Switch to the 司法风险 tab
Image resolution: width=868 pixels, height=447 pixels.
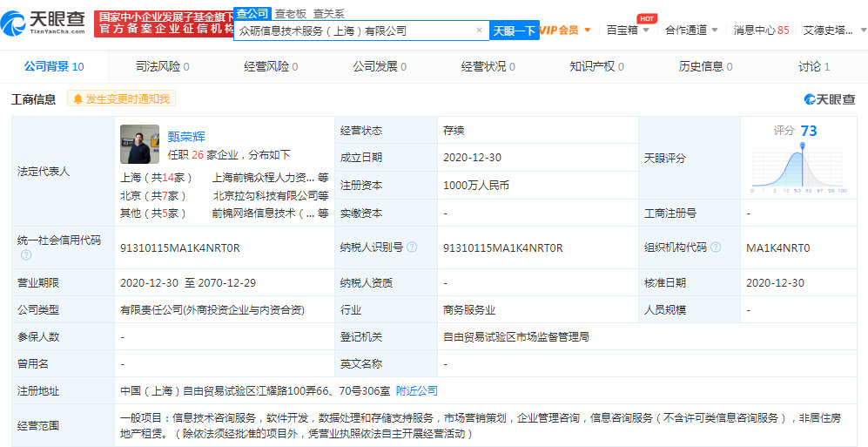(162, 66)
